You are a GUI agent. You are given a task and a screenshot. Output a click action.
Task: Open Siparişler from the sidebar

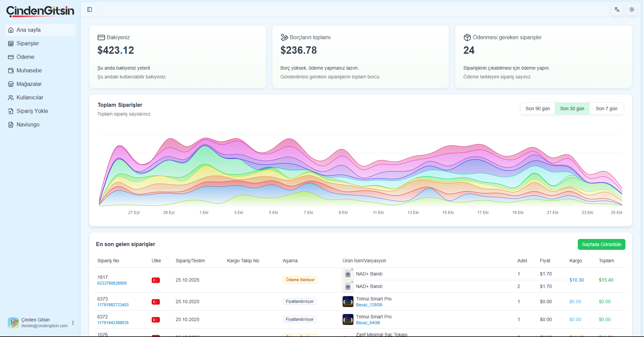(x=28, y=44)
